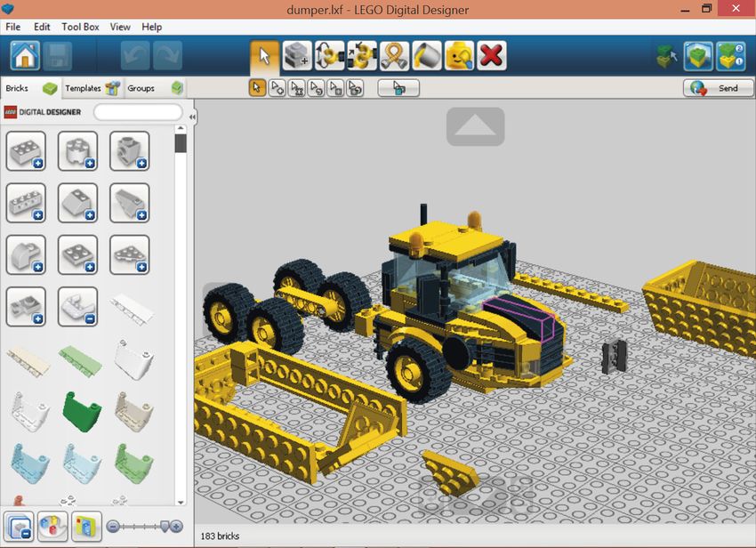Click the Save floppy disk icon
This screenshot has height=548, width=756.
pyautogui.click(x=58, y=55)
